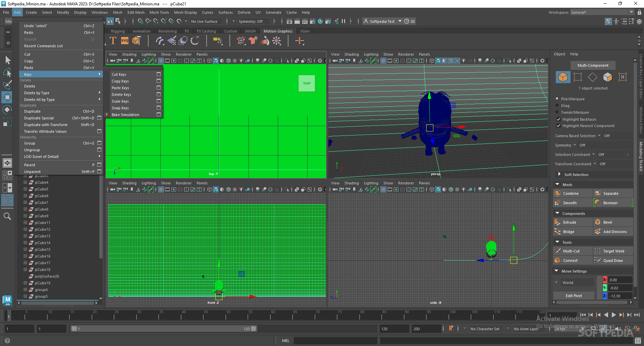Open Group option box in Edit menu

[99, 143]
